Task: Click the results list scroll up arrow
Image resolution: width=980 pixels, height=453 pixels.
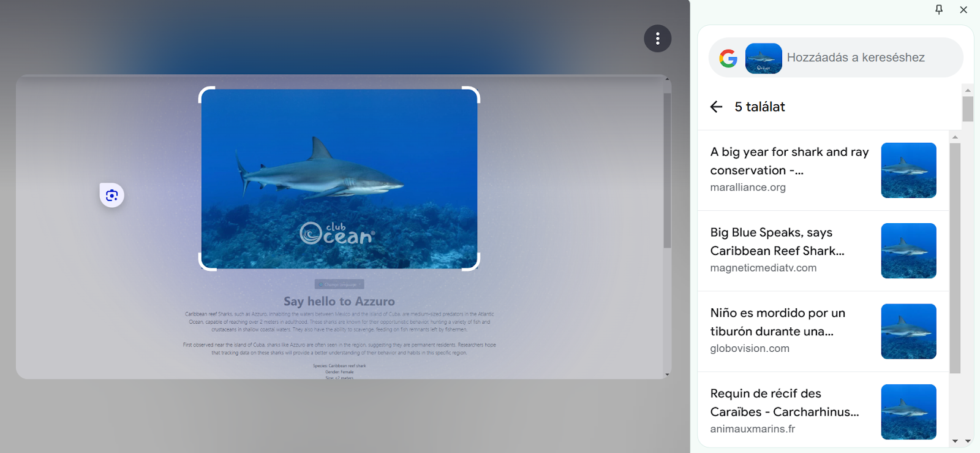Action: (x=955, y=137)
